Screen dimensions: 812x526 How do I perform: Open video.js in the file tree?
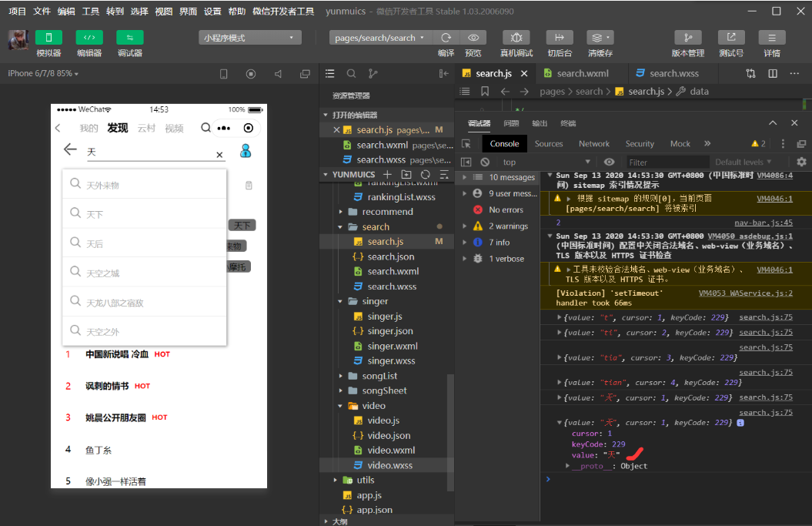[x=383, y=420]
